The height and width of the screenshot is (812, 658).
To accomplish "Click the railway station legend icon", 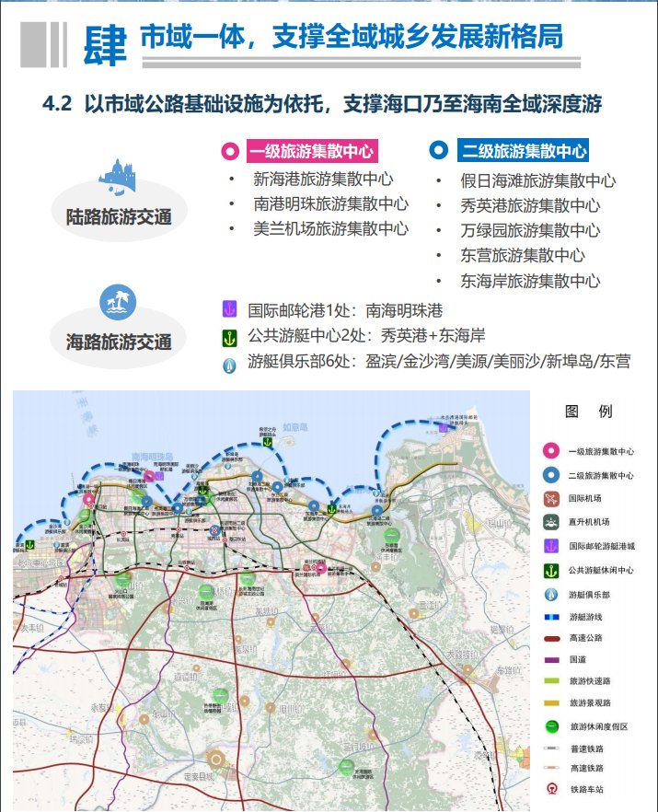I will coord(551,790).
